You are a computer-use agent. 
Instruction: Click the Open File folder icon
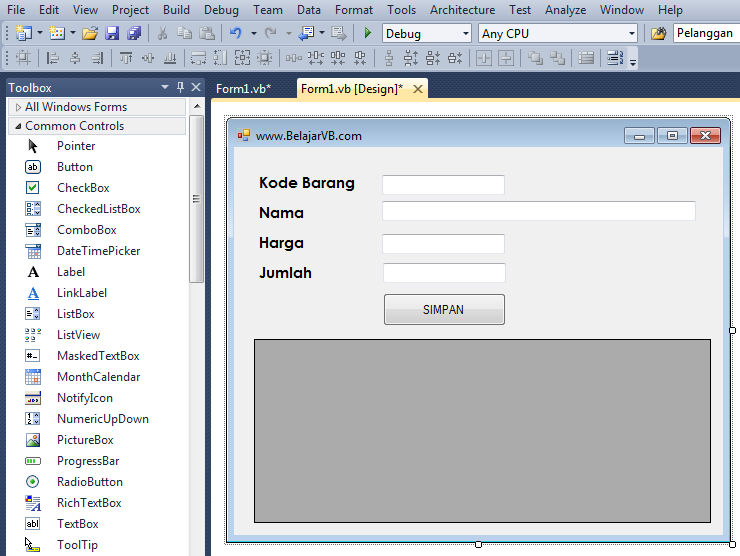tap(90, 33)
